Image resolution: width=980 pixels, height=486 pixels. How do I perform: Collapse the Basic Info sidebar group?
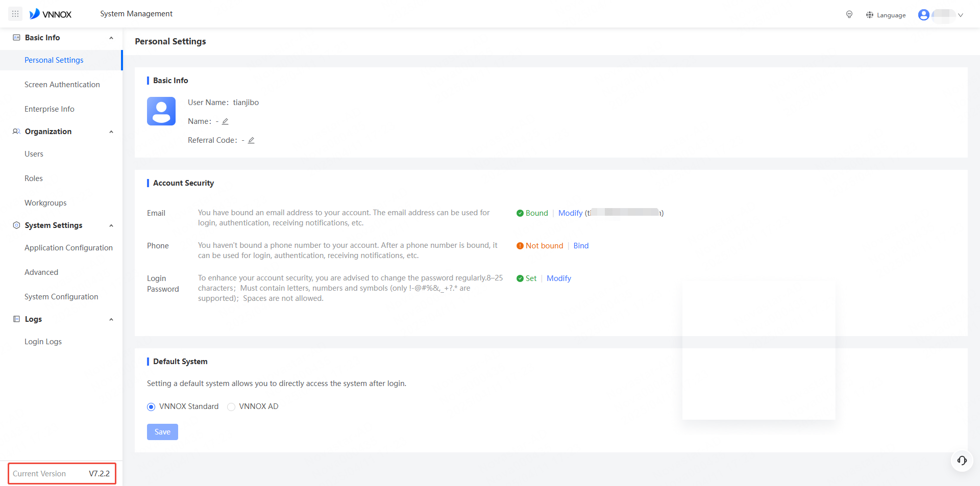[x=111, y=38]
